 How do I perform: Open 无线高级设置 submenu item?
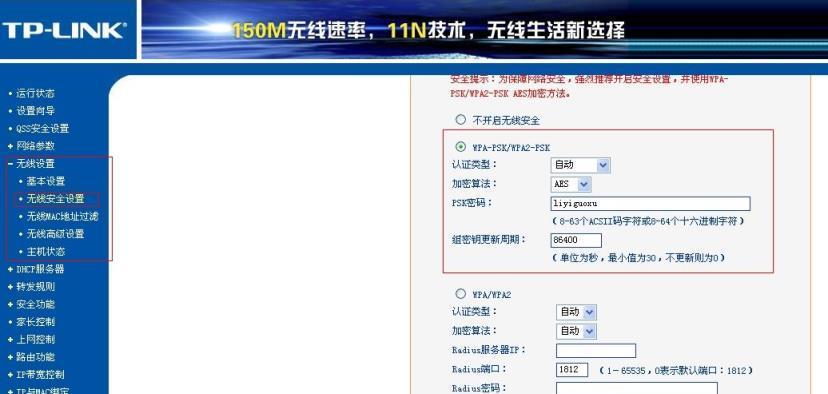(55, 234)
